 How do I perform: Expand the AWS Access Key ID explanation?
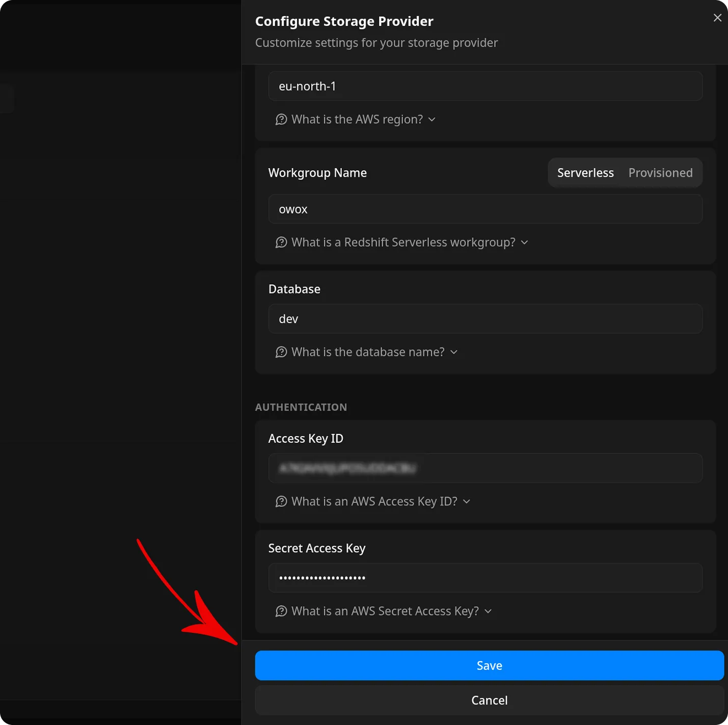[x=467, y=501]
